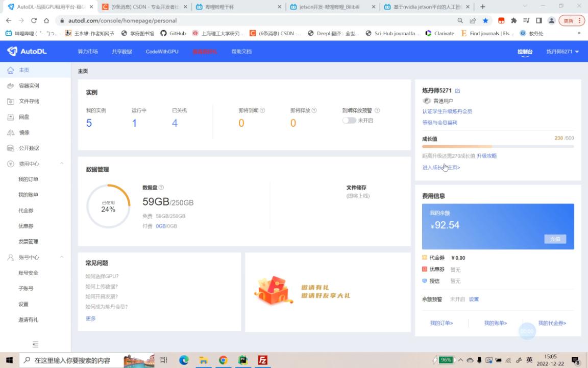This screenshot has width=588, height=368.
Task: Toggle the 到期释放预警 switch
Action: [349, 121]
